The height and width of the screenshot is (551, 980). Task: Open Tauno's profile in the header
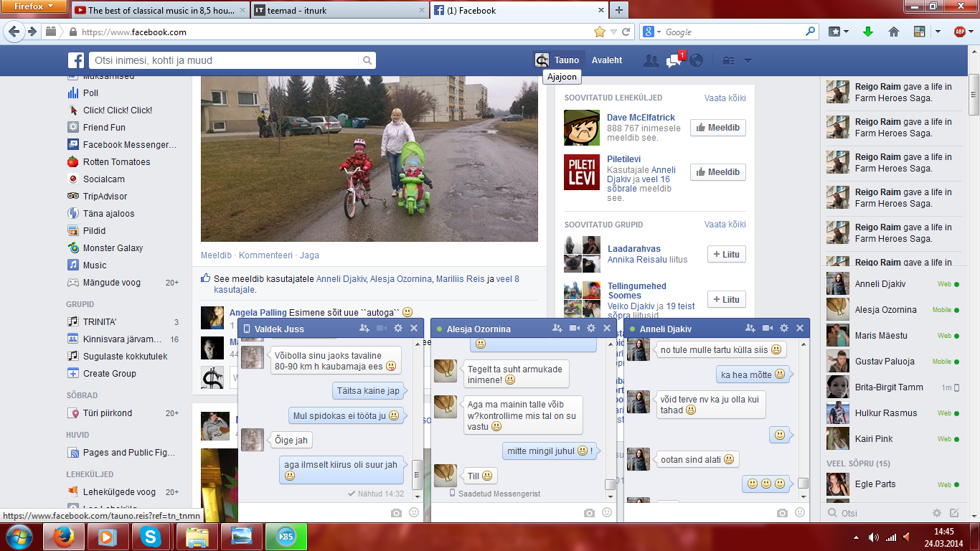tap(558, 61)
